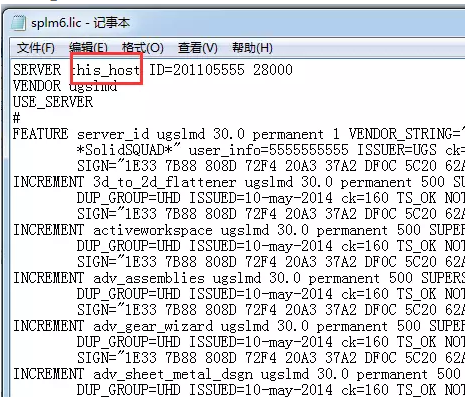Open the 查看(V) menu
This screenshot has width=469, height=403.
coord(197,48)
